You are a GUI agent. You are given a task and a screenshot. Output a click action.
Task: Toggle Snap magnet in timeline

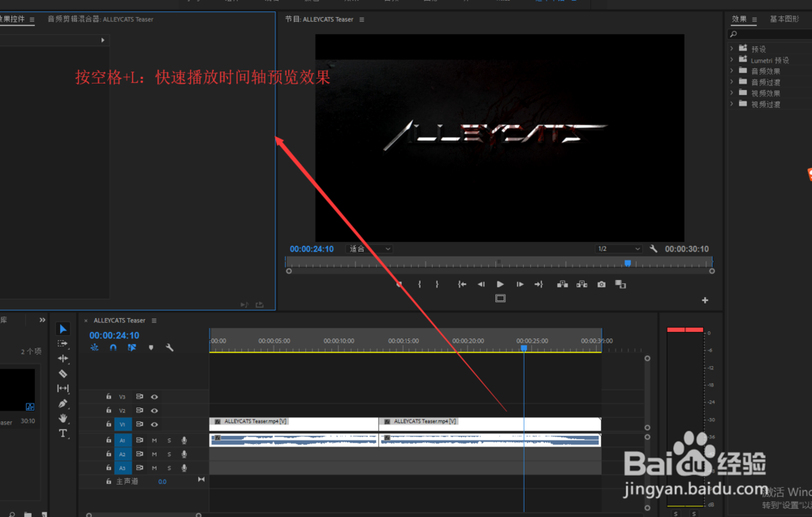[113, 347]
